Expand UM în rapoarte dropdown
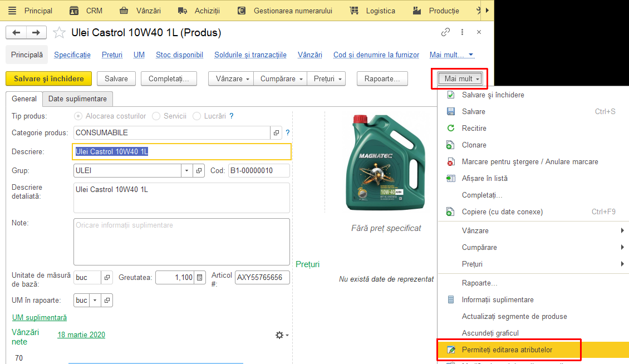629x364 pixels. pos(95,300)
